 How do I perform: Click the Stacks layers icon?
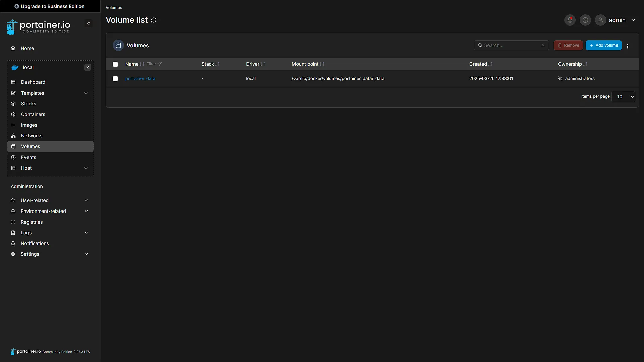tap(13, 104)
